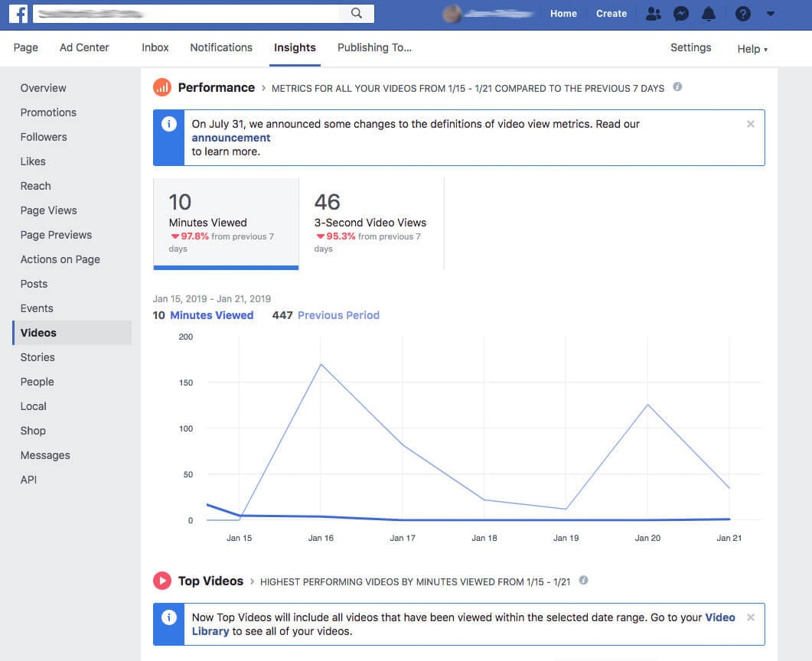Open the account dropdown arrow

tap(771, 14)
